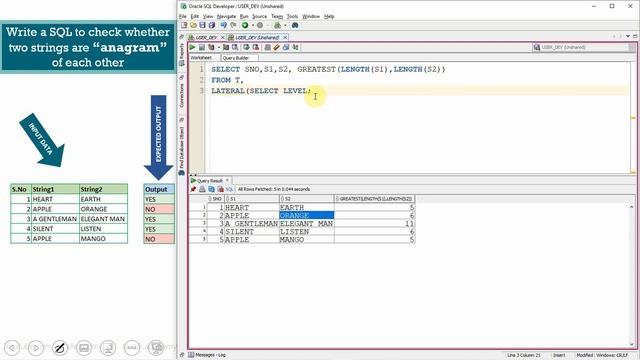Click the Run Script icon
Viewport: 640px width, 360px height.
[202, 47]
